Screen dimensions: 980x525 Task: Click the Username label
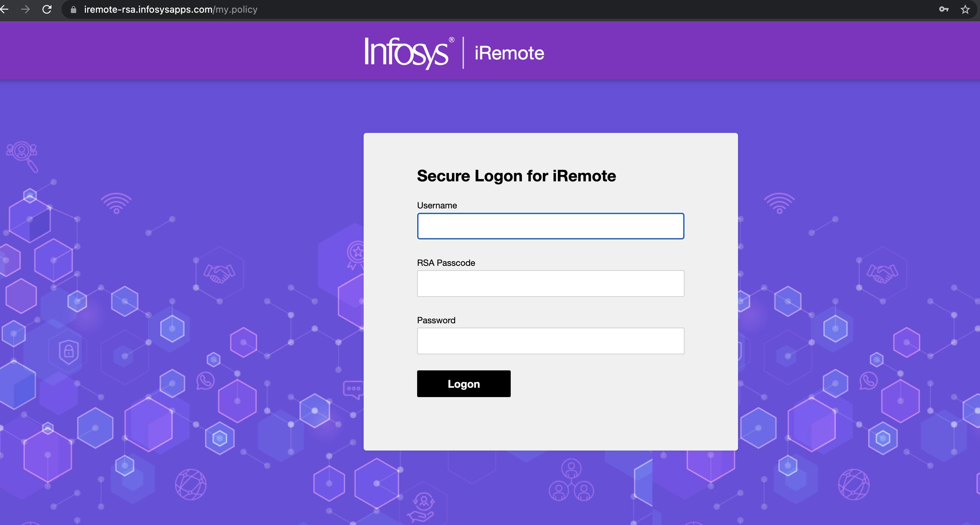[x=437, y=206]
